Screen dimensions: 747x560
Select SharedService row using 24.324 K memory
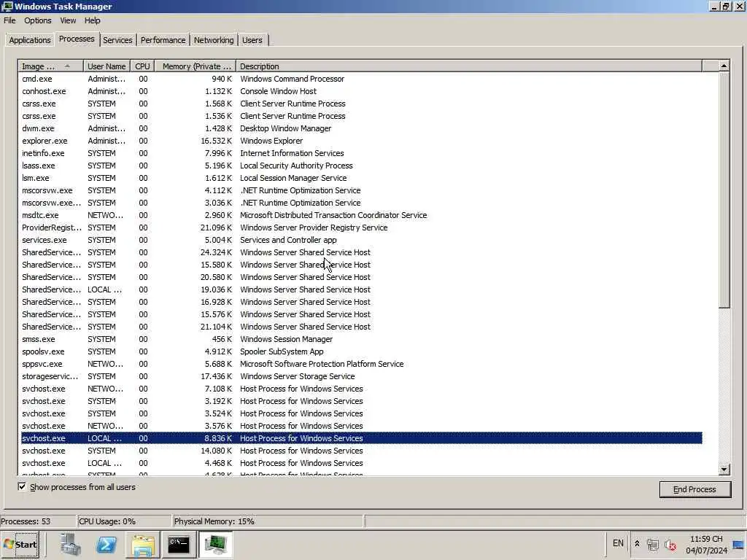(x=361, y=252)
